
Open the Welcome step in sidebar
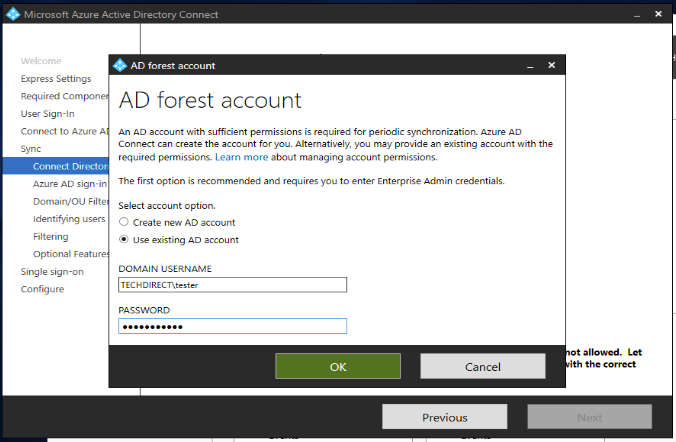[x=41, y=61]
